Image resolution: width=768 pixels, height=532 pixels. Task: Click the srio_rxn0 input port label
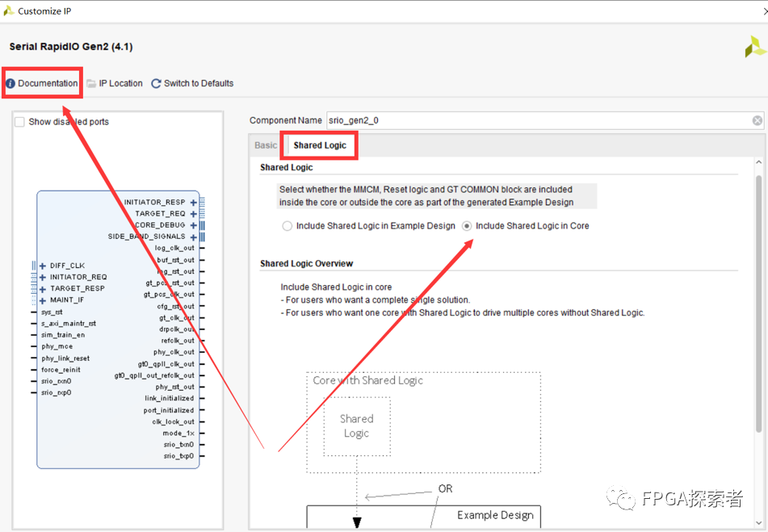[57, 381]
